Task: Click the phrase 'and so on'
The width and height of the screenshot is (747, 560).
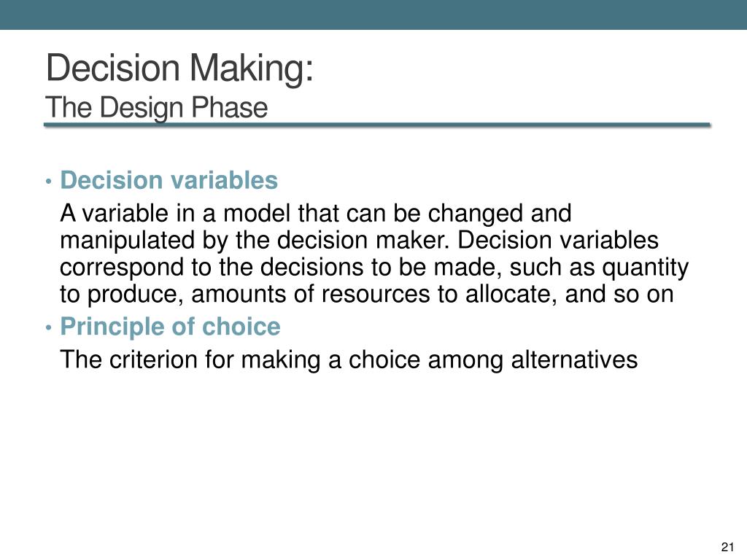Action: point(619,295)
